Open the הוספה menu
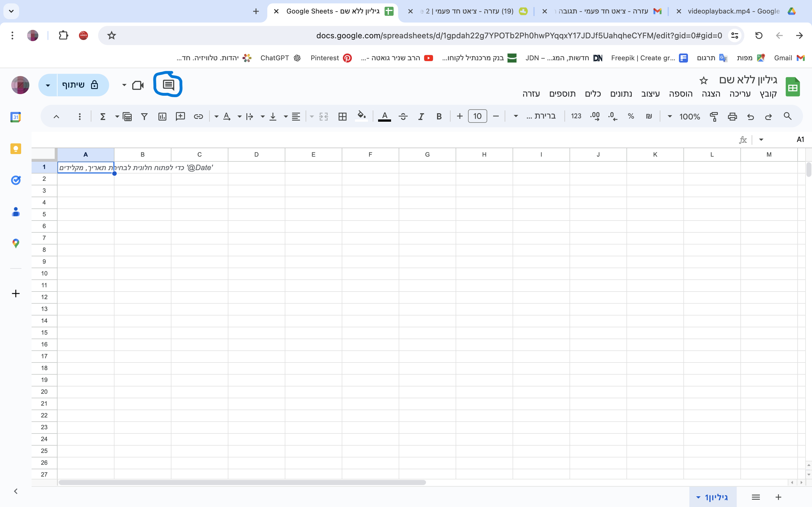Image resolution: width=812 pixels, height=507 pixels. pyautogui.click(x=680, y=94)
